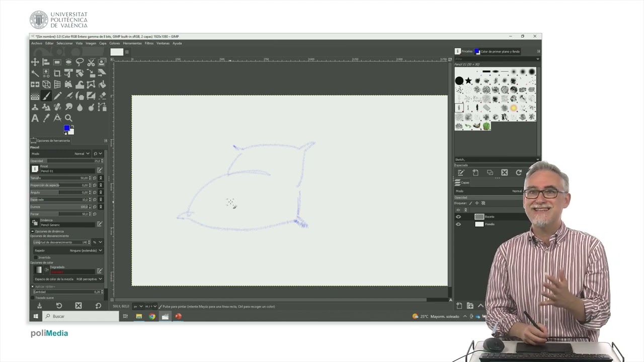Select the Alignment tool
This screenshot has width=644, height=362.
click(46, 62)
